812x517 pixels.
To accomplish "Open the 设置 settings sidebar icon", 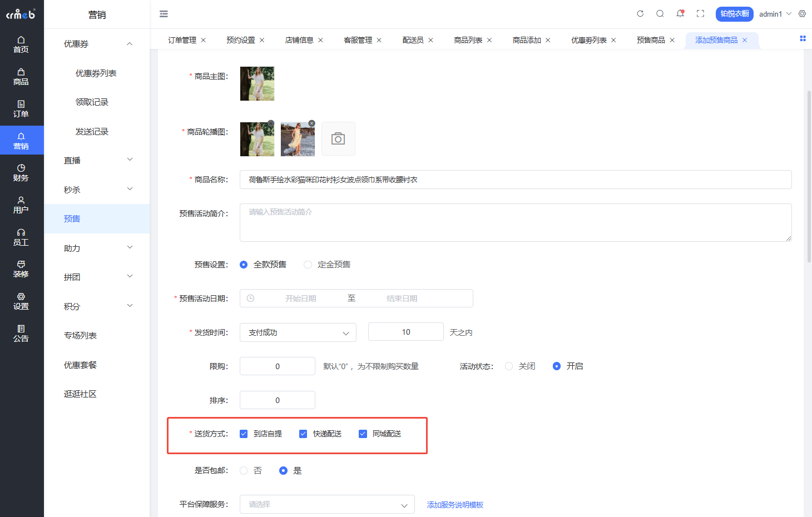I will 21,301.
